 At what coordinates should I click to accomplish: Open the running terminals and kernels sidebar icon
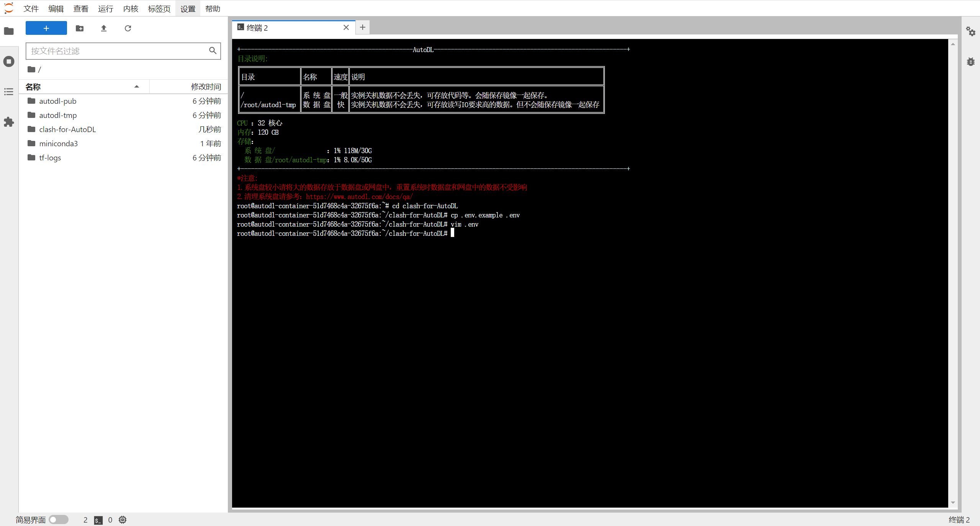9,61
